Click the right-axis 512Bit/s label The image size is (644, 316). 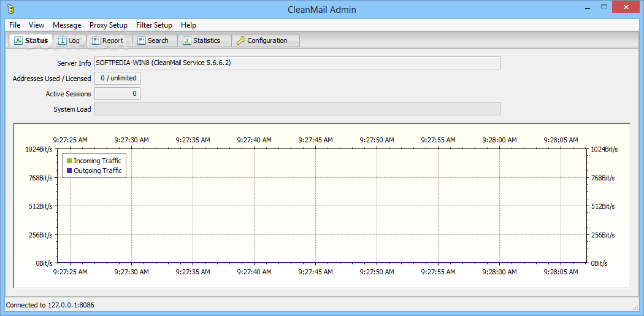pos(603,206)
